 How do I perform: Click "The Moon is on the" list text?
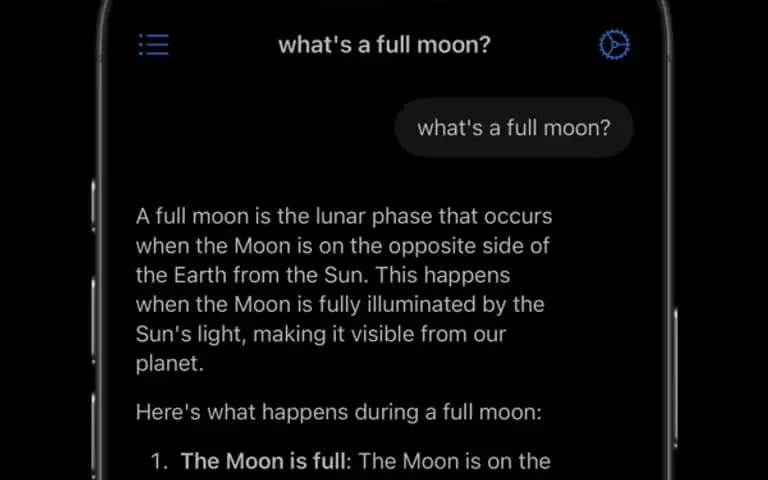(455, 461)
